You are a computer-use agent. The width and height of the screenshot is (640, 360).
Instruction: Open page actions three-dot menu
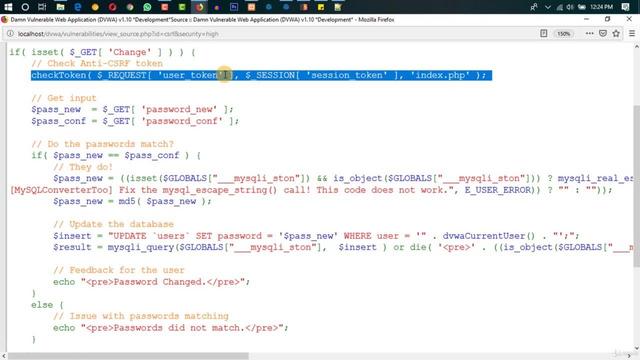pyautogui.click(x=589, y=34)
